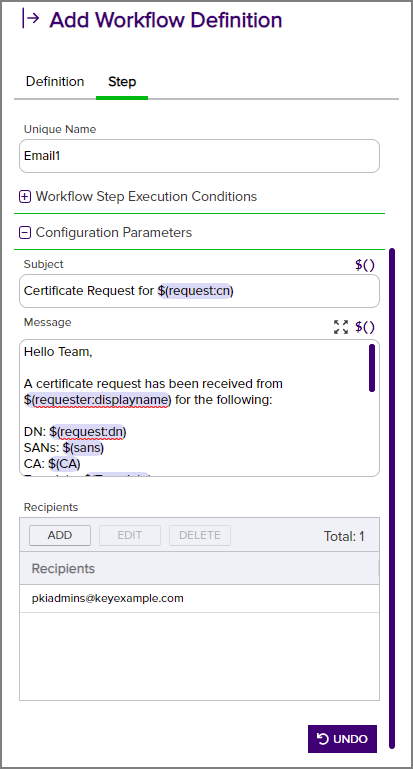Click the Recipients column header
The image size is (413, 769).
(x=199, y=568)
